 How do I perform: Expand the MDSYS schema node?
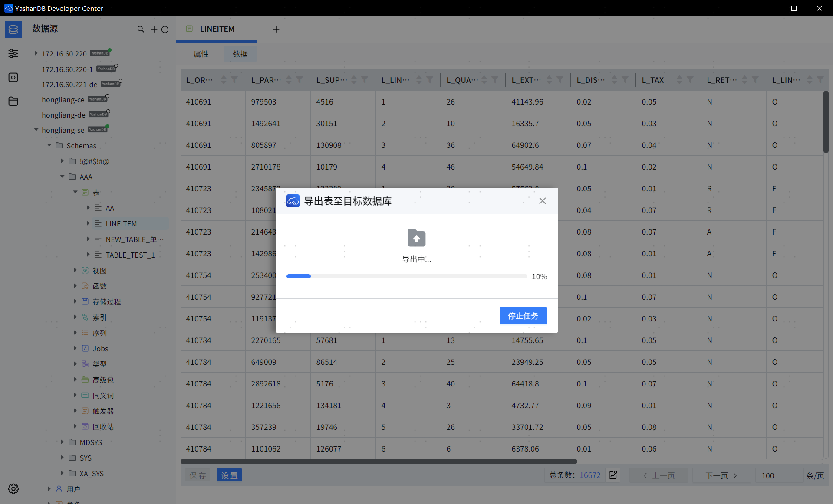[62, 442]
